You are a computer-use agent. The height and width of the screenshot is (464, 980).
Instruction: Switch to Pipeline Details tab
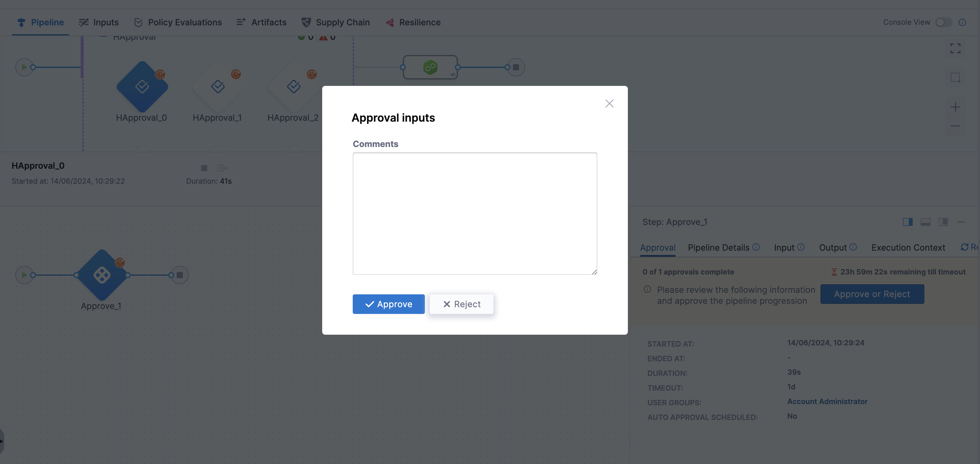pos(718,248)
